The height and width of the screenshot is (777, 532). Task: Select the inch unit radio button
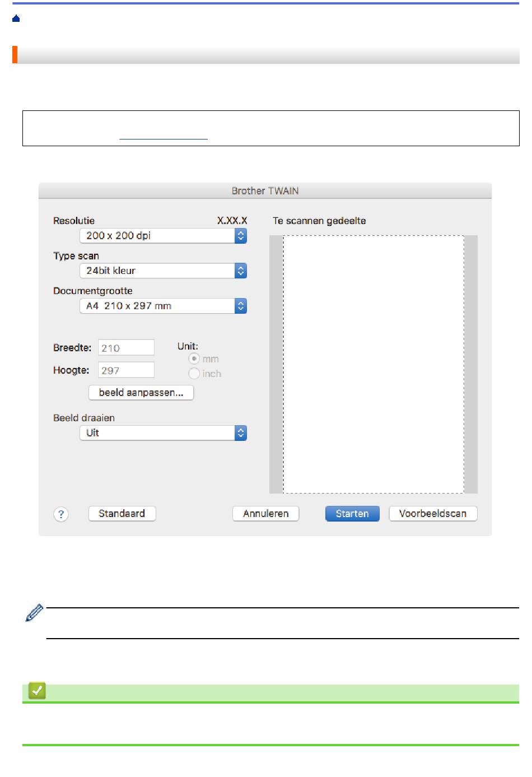[194, 374]
